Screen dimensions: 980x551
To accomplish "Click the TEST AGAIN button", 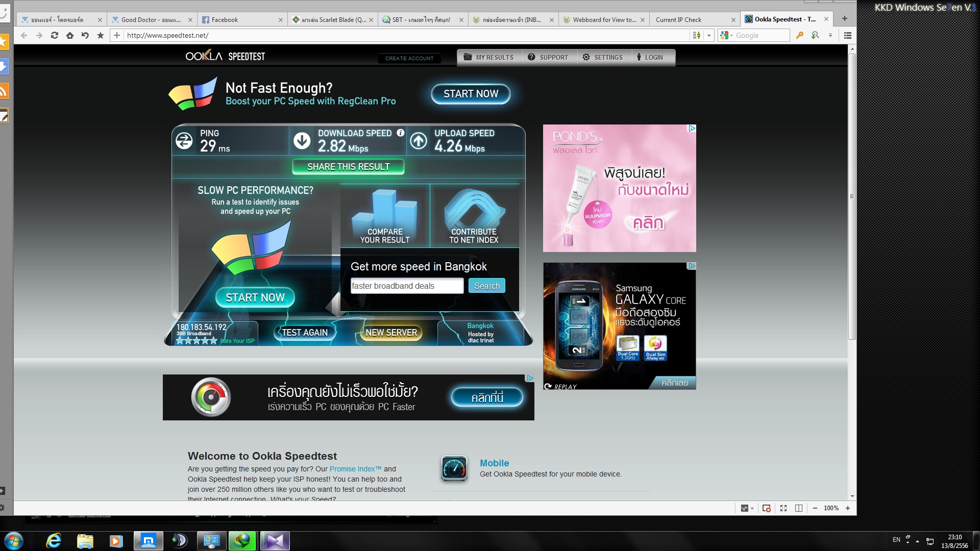I will point(305,333).
